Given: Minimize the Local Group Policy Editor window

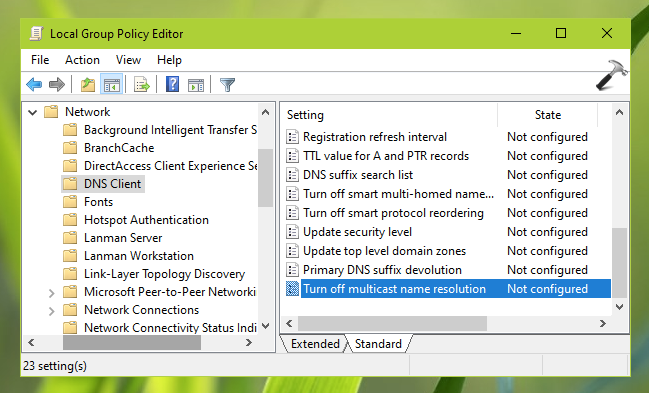Looking at the screenshot, I should (516, 33).
